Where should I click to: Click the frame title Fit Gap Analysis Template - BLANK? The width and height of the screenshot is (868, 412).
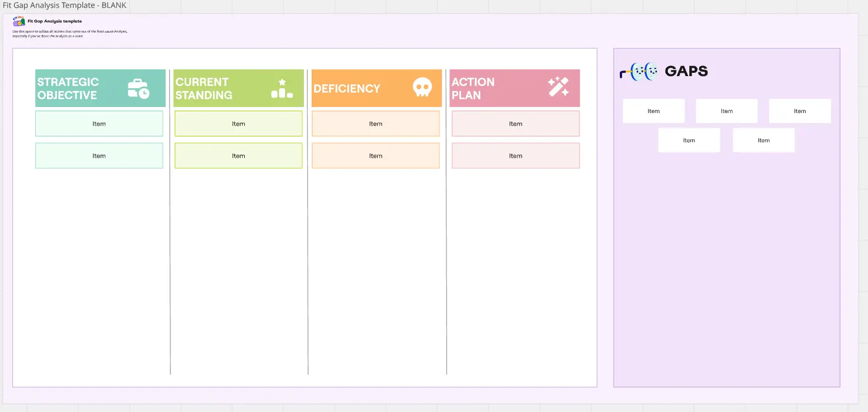(x=65, y=6)
